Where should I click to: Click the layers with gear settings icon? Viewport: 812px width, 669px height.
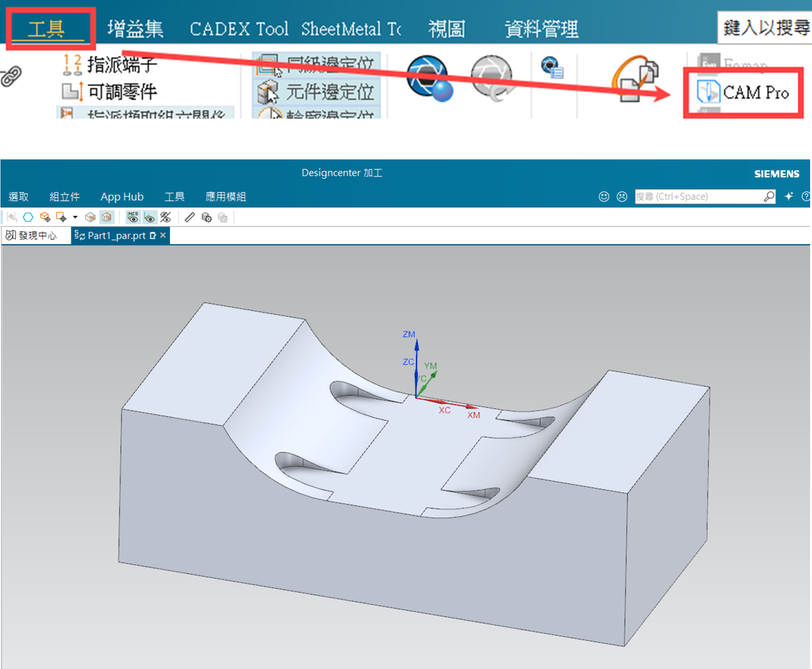click(207, 217)
